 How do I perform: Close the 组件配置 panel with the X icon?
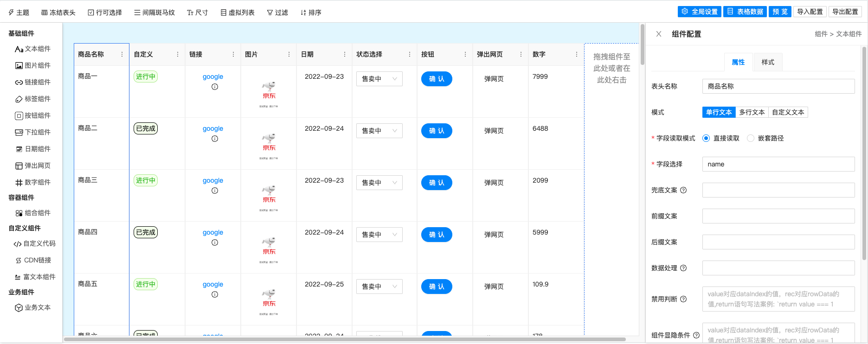(x=659, y=34)
